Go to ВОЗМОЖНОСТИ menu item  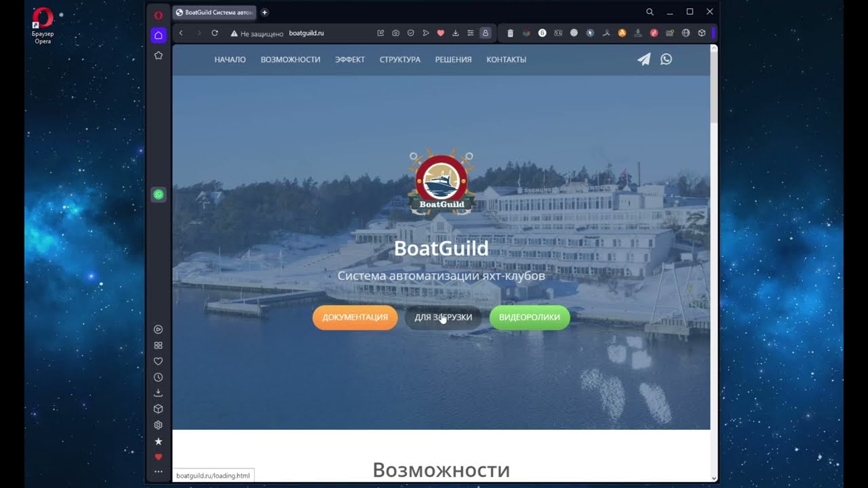[x=290, y=60]
